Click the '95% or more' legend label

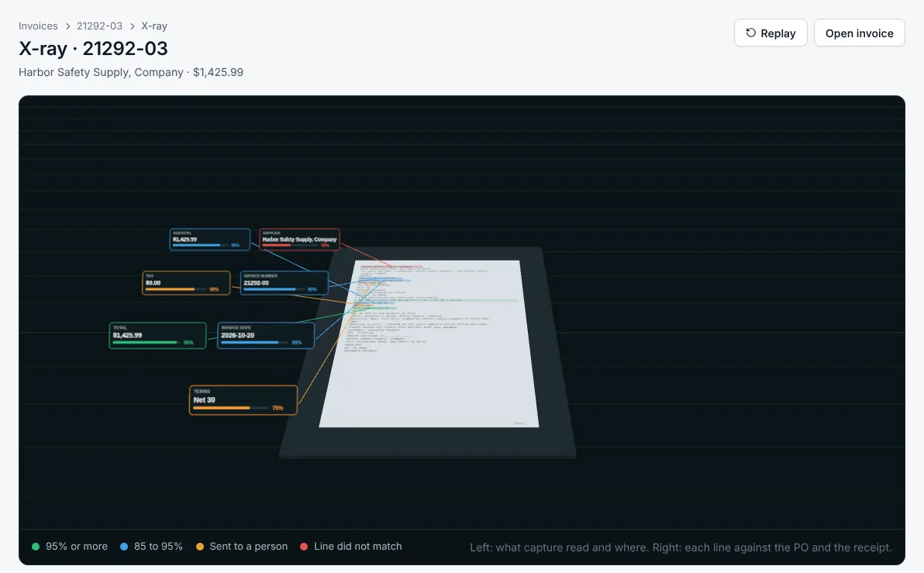pyautogui.click(x=77, y=547)
